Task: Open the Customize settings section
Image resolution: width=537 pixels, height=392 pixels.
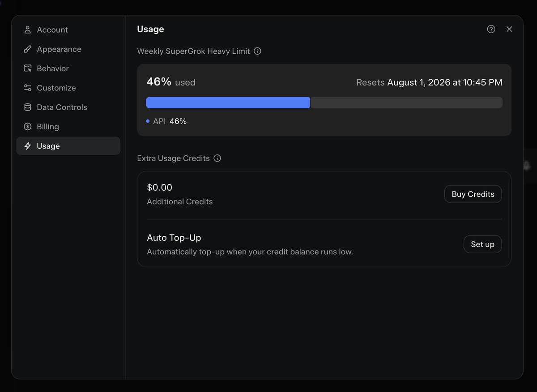Action: coord(68,88)
